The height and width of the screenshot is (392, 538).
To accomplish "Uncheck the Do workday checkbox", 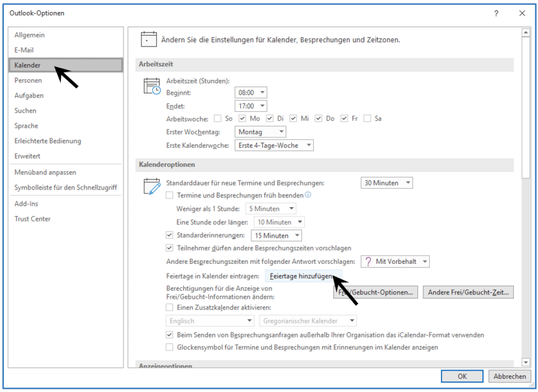I will (318, 118).
